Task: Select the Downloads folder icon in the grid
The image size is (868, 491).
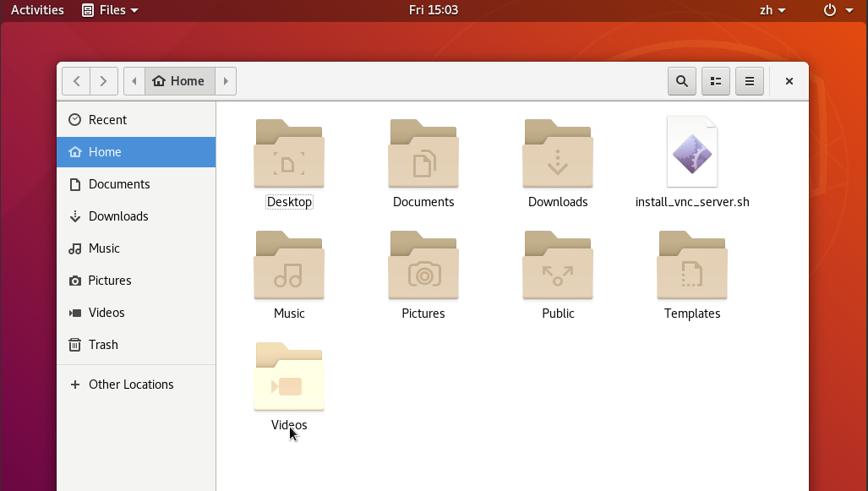Action: click(558, 154)
